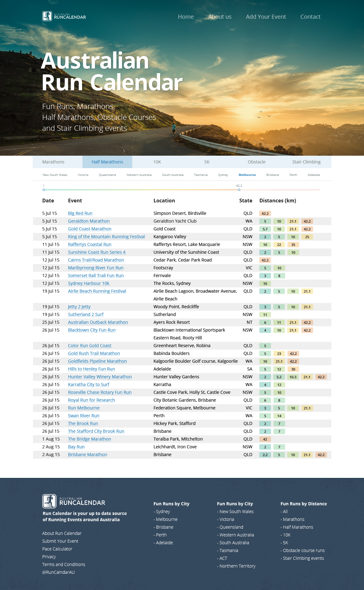Switch to the Obstacle tab
This screenshot has width=364, height=590.
click(256, 162)
